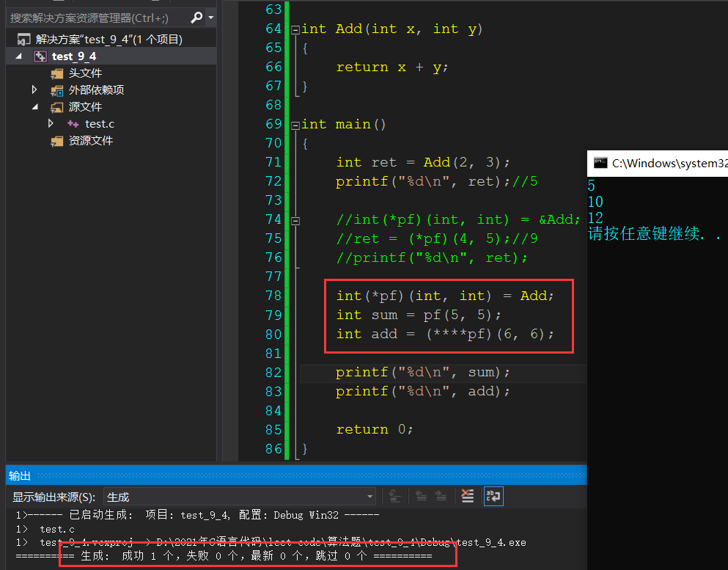Click the 显示输出来源(S): label
Image resolution: width=728 pixels, height=570 pixels.
point(54,497)
